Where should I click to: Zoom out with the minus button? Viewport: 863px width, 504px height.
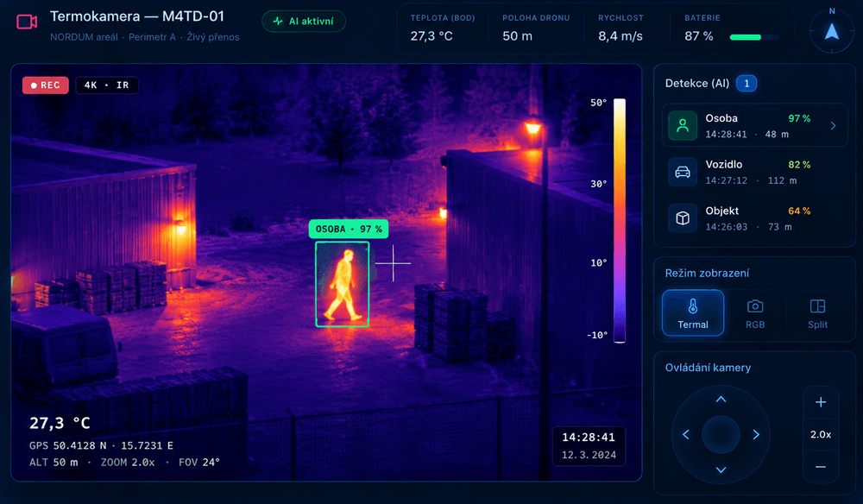[821, 467]
